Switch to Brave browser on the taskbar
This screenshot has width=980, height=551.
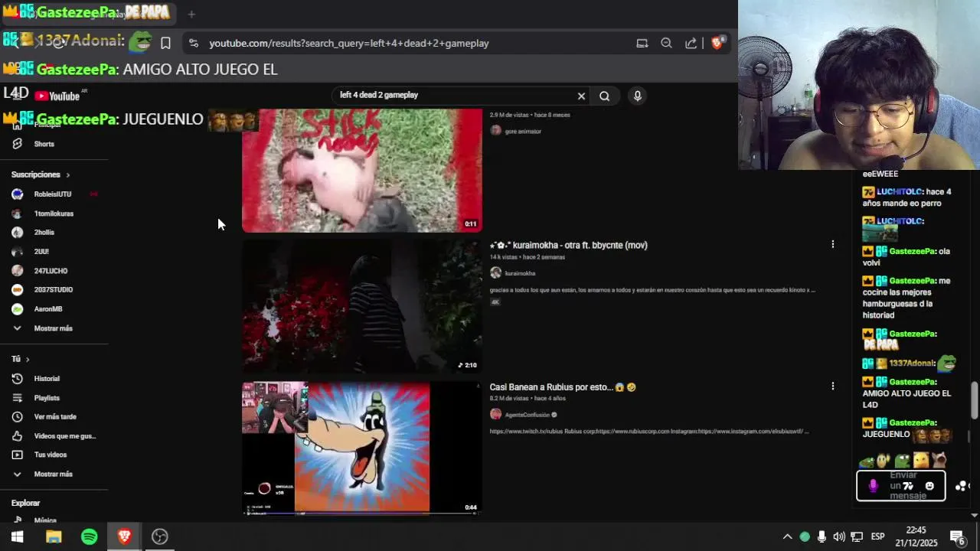tap(124, 536)
